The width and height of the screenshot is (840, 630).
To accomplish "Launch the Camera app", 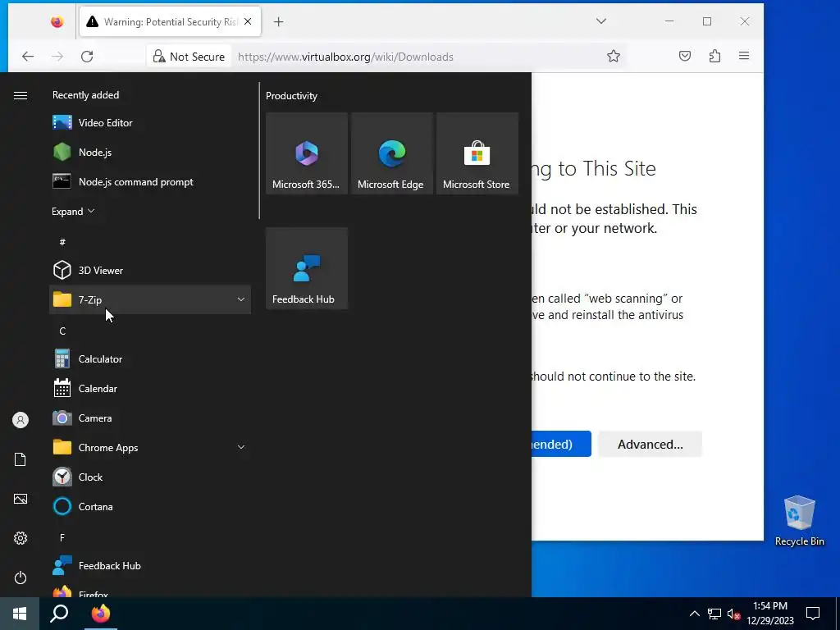I will click(x=150, y=418).
